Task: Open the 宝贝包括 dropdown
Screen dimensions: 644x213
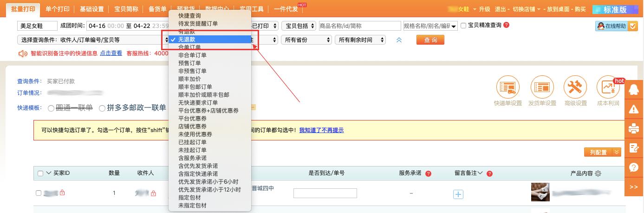Action: point(298,26)
